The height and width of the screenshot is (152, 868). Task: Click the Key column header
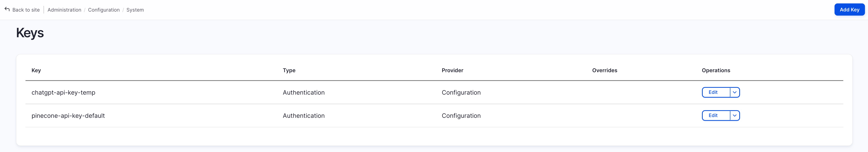[x=36, y=70]
